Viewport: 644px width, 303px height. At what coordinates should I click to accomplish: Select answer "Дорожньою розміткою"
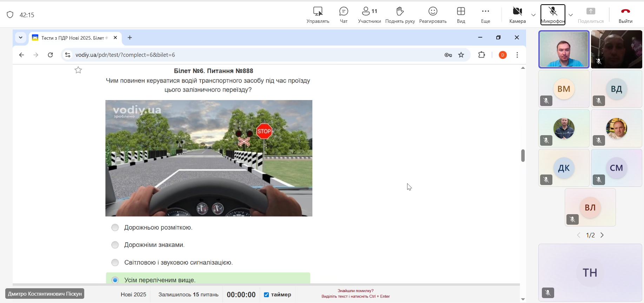115,228
